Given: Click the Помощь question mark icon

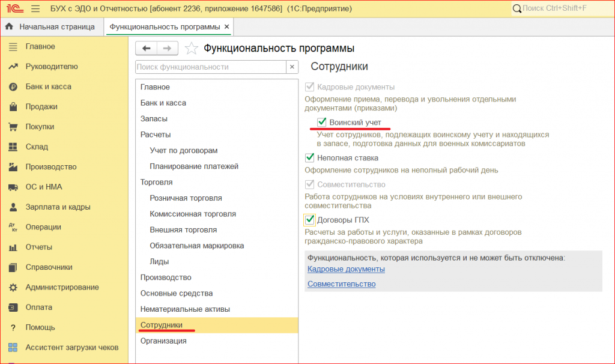Looking at the screenshot, I should tap(13, 327).
